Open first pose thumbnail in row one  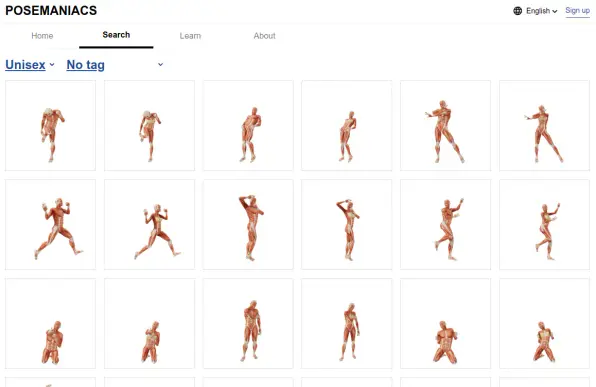click(x=51, y=125)
